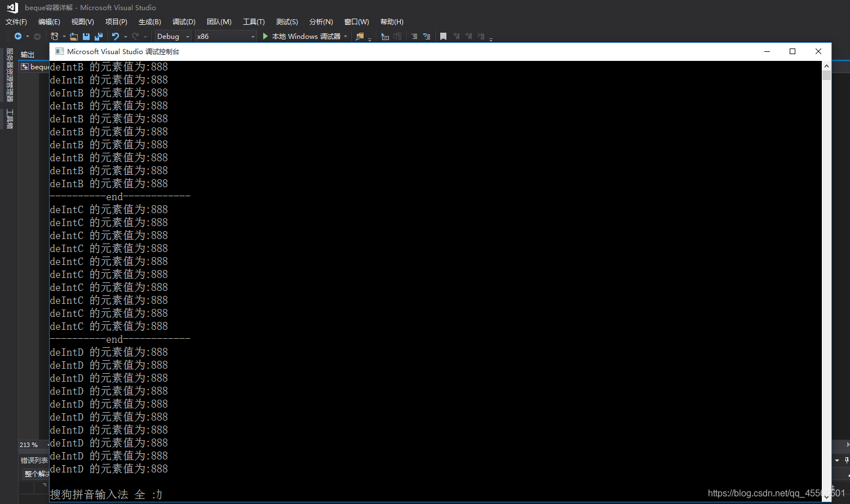The height and width of the screenshot is (504, 850).
Task: Open the 服务器资源管理器 side tab
Action: 10,75
